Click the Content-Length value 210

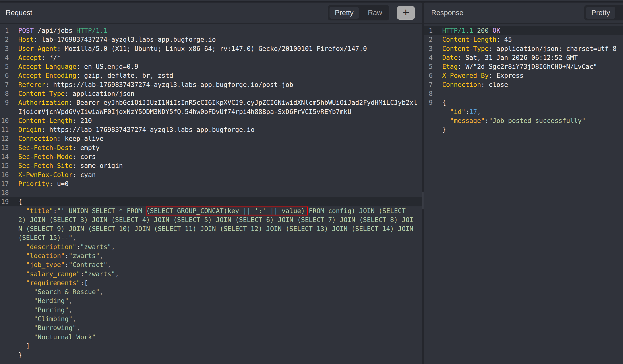(x=86, y=121)
